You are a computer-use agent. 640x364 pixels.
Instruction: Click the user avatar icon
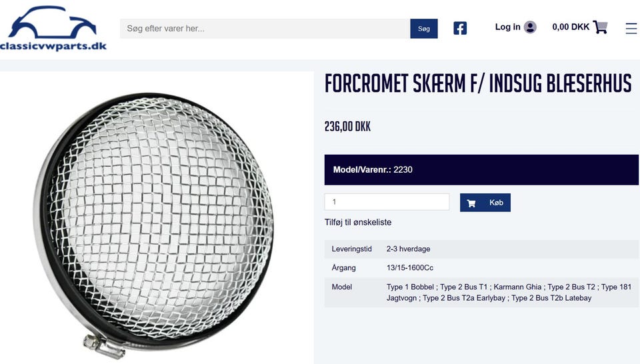click(530, 27)
